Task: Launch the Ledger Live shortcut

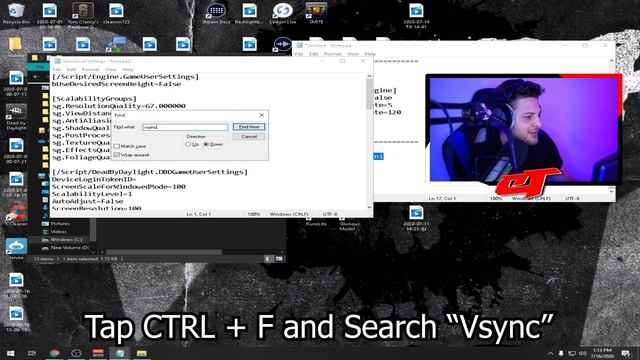Action: 282,13
